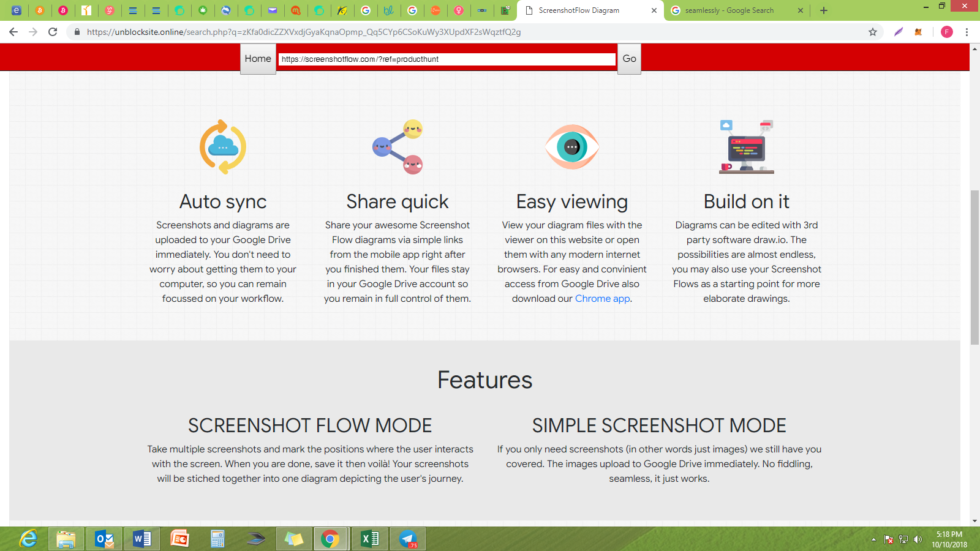The image size is (980, 551).
Task: Open Outlook from the taskbar
Action: 105,539
